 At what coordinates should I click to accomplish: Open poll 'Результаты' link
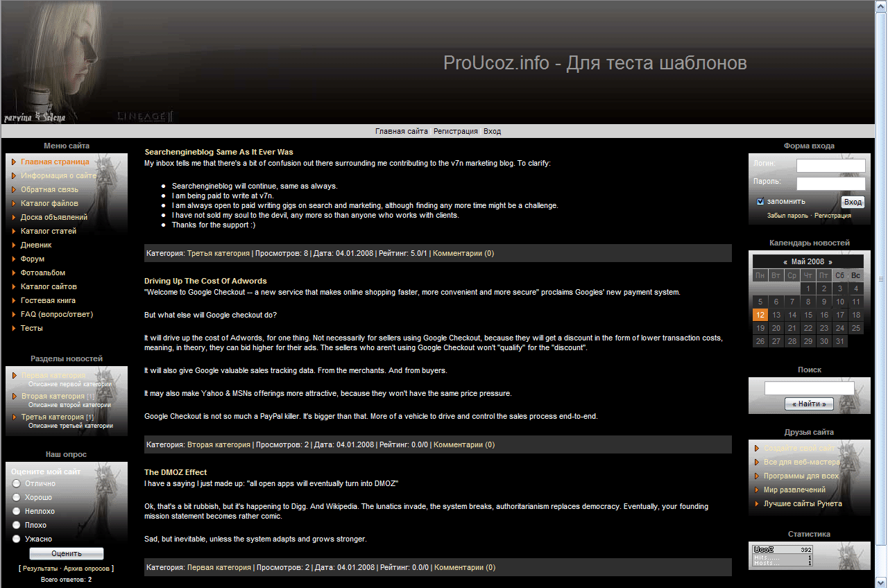[x=40, y=568]
